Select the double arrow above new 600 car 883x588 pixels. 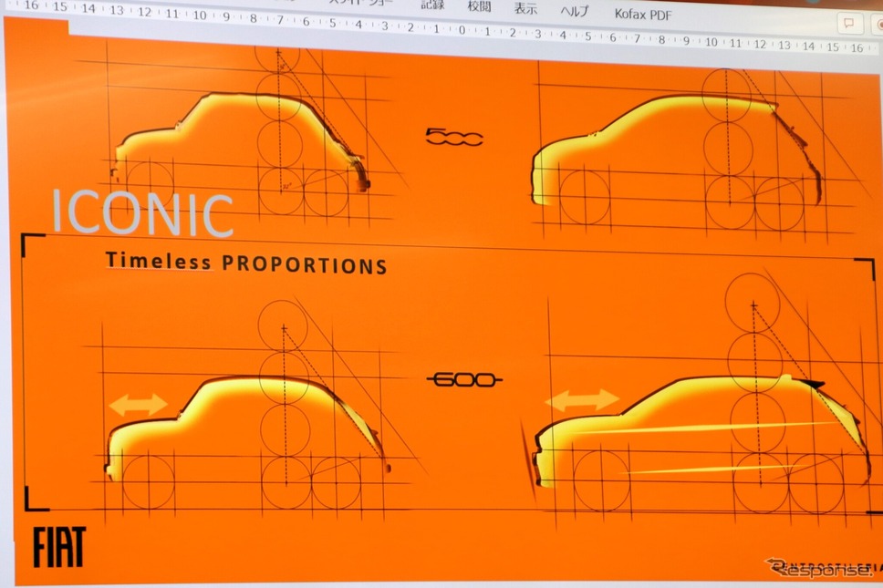tap(582, 400)
